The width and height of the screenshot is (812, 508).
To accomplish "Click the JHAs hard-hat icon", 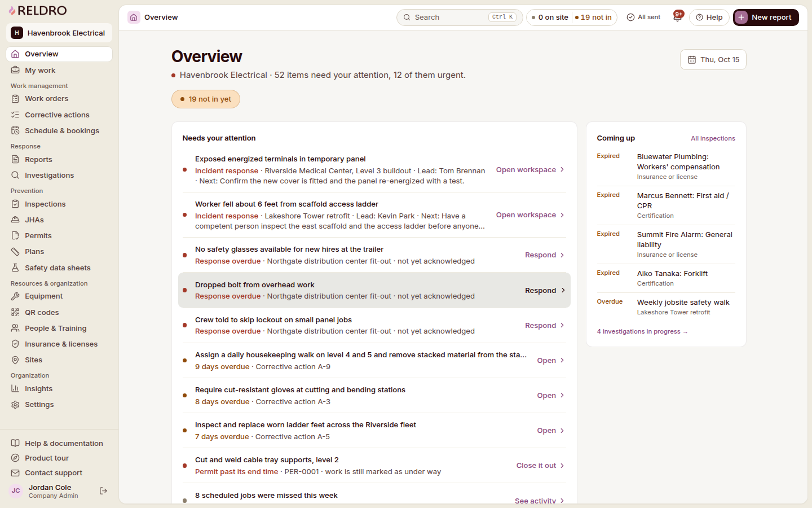I will click(x=15, y=220).
